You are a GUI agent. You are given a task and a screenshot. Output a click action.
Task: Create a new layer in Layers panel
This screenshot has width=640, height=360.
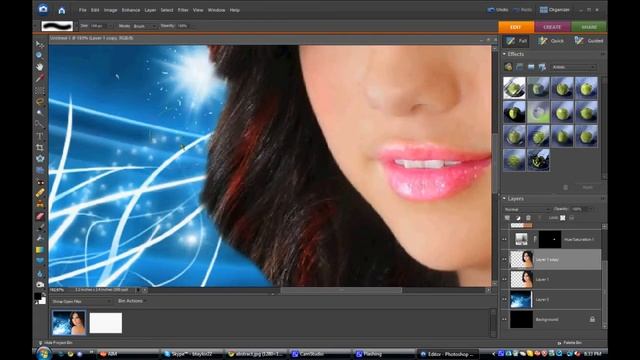(507, 218)
